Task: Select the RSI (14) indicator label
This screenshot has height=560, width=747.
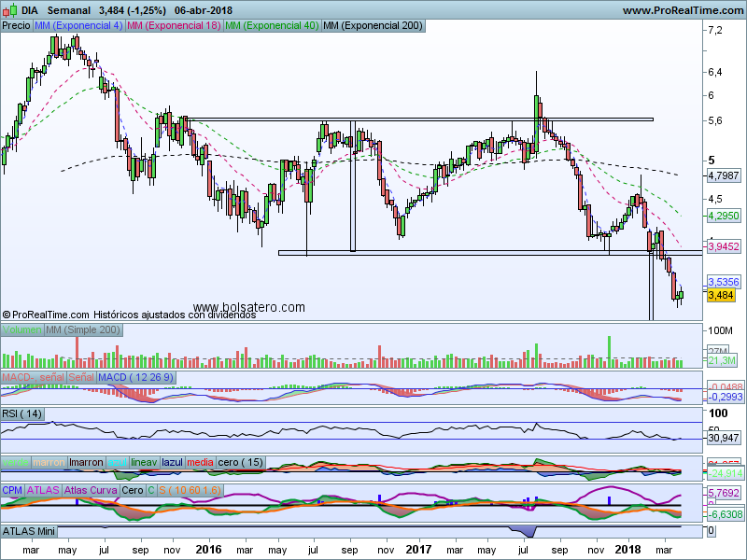Action: coord(22,413)
